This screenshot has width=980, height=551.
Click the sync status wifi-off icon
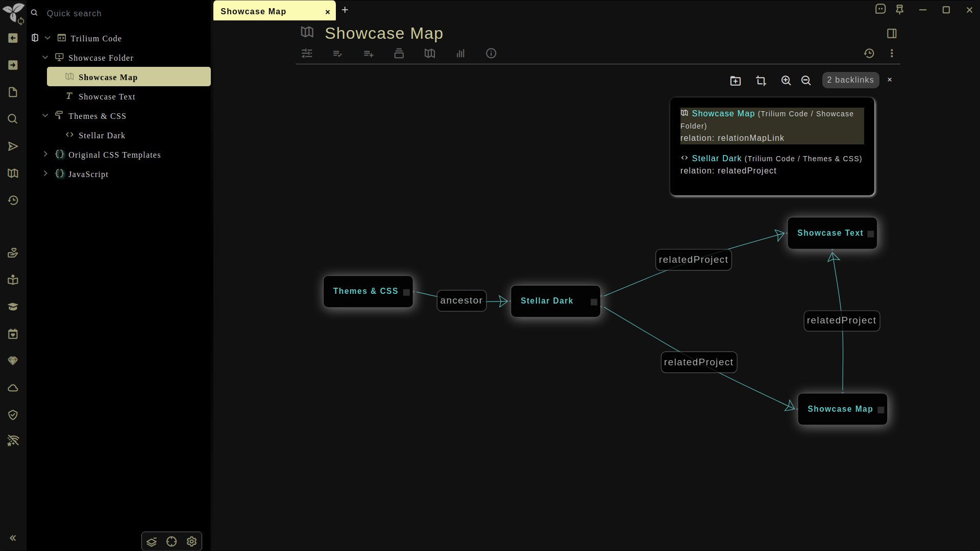(x=13, y=441)
